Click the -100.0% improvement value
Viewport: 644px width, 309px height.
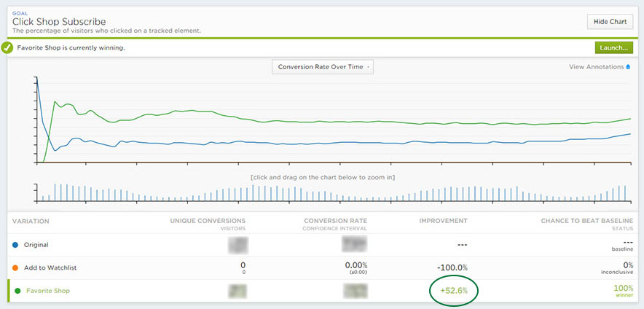click(x=452, y=268)
